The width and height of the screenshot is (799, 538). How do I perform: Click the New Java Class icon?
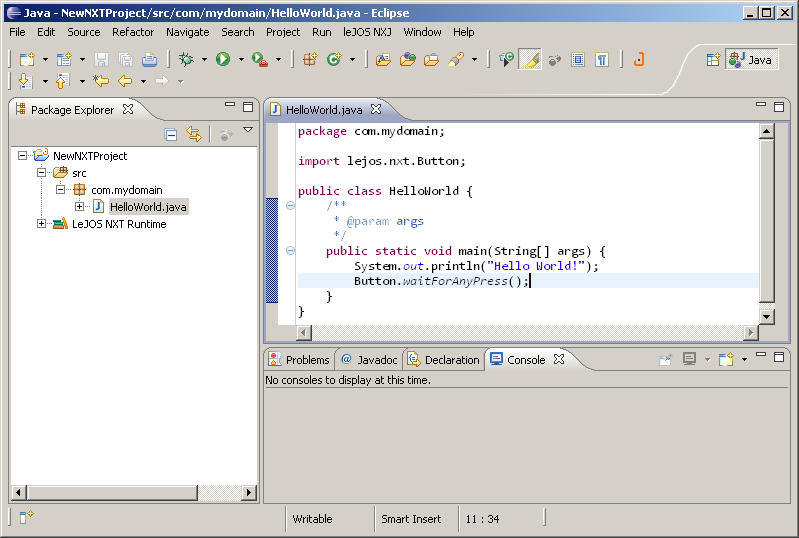coord(334,60)
